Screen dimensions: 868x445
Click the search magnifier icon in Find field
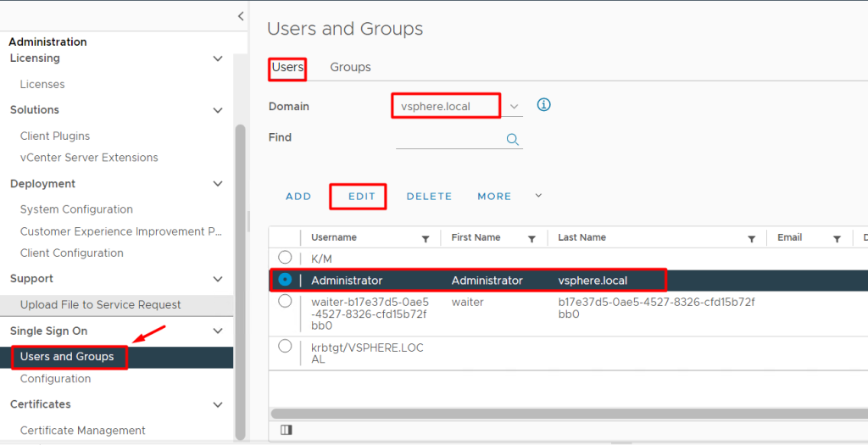(x=512, y=139)
